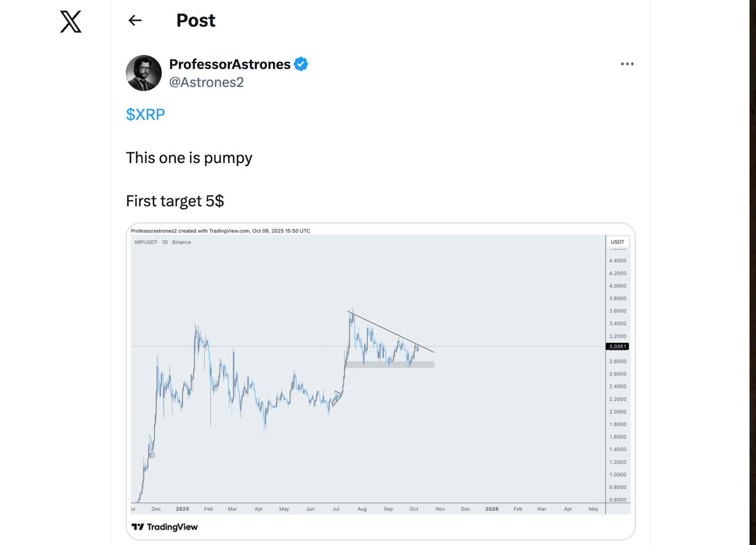
Task: Click the 2026 label on time axis
Action: click(x=491, y=508)
